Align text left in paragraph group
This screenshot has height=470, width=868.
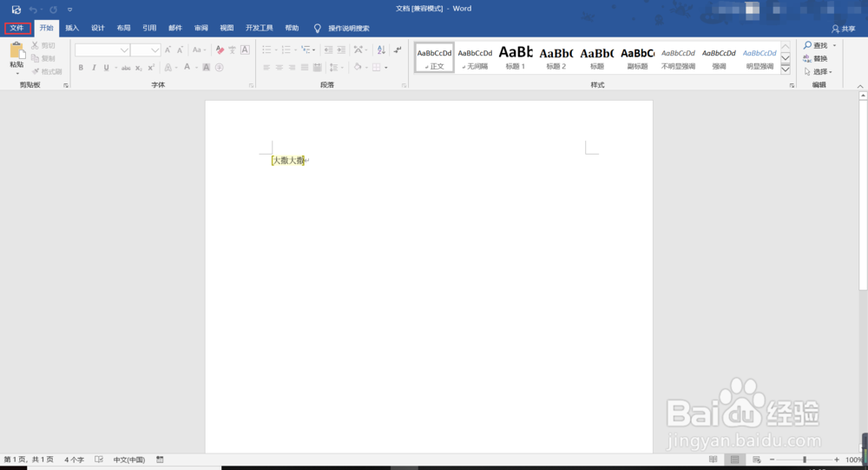click(266, 68)
